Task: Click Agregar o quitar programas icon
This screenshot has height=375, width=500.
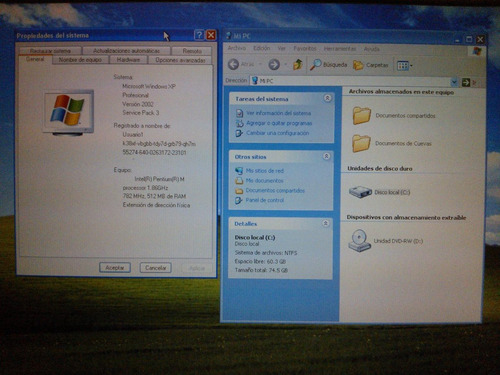Action: click(x=239, y=123)
